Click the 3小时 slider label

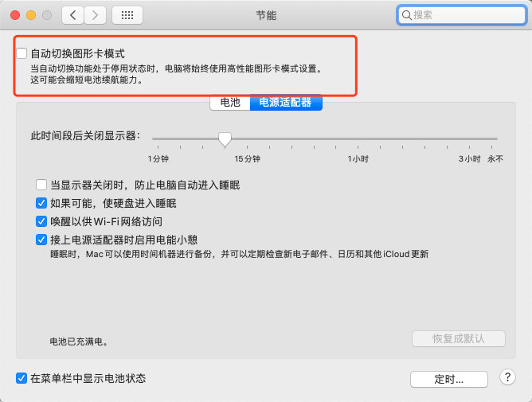pos(469,158)
